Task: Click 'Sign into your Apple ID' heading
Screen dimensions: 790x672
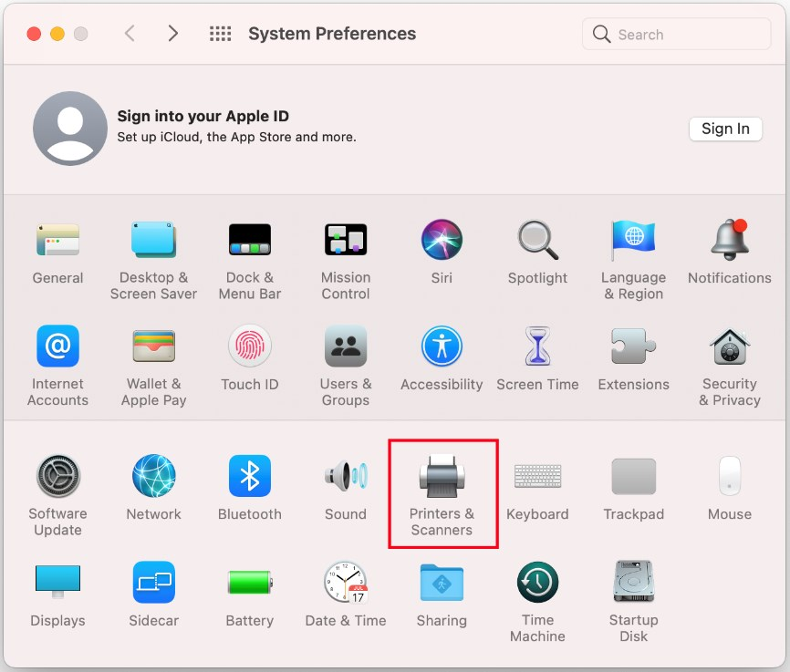Action: pos(203,116)
